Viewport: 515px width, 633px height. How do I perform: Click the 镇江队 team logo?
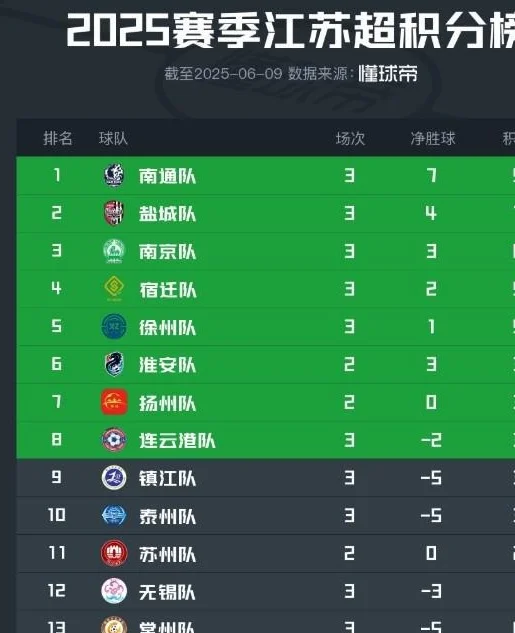coord(114,478)
